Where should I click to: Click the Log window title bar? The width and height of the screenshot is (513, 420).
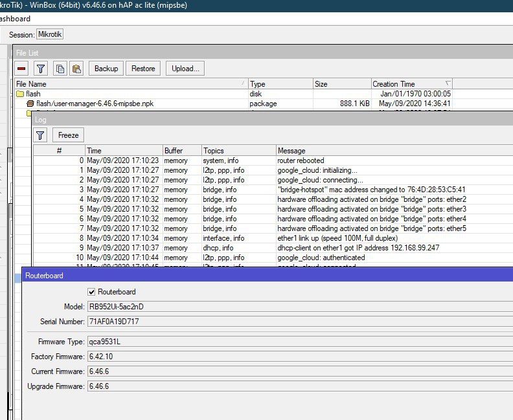coord(273,120)
